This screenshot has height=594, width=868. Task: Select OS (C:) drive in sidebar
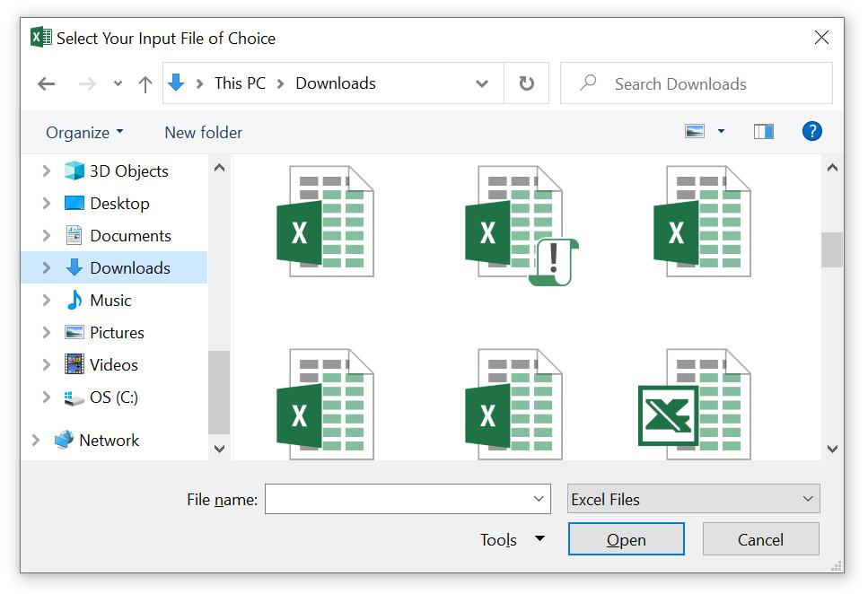pos(113,397)
